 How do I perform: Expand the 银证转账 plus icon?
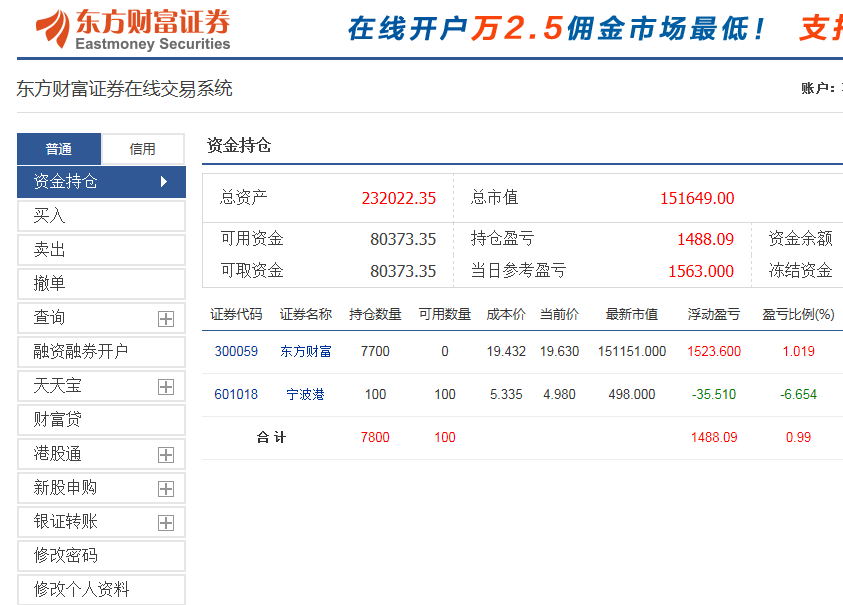(166, 523)
